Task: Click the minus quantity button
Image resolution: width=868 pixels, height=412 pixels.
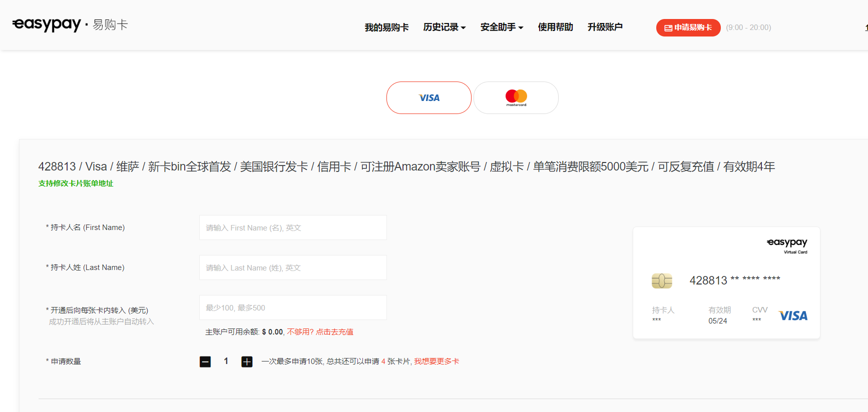Action: [205, 361]
